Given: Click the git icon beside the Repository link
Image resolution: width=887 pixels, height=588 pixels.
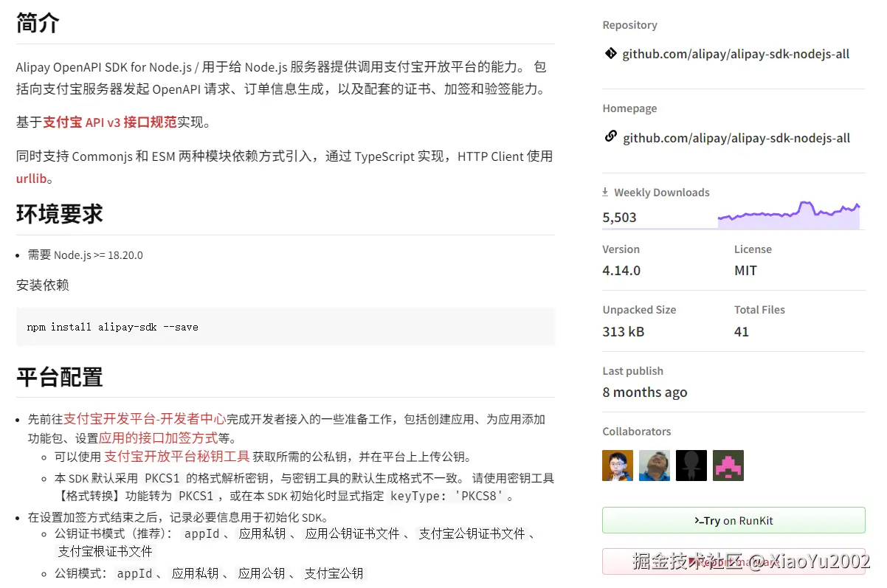Looking at the screenshot, I should click(x=610, y=53).
